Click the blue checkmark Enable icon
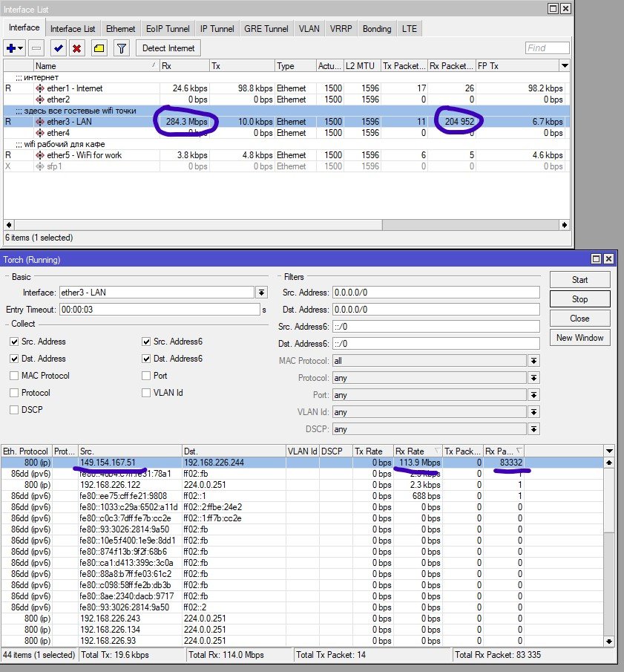The height and width of the screenshot is (672, 624). tap(58, 48)
